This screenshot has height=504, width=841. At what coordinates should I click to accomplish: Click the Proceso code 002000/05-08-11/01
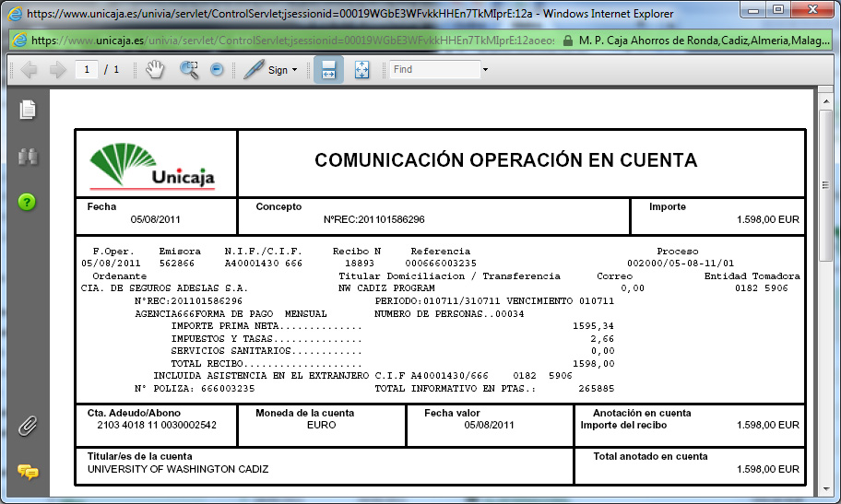coord(681,264)
